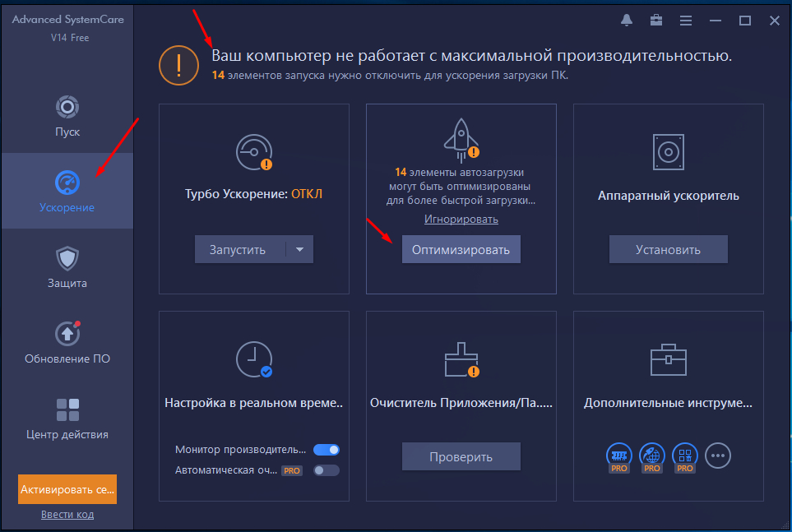Click the startup rocket icon
Image resolution: width=792 pixels, height=532 pixels.
pyautogui.click(x=461, y=140)
